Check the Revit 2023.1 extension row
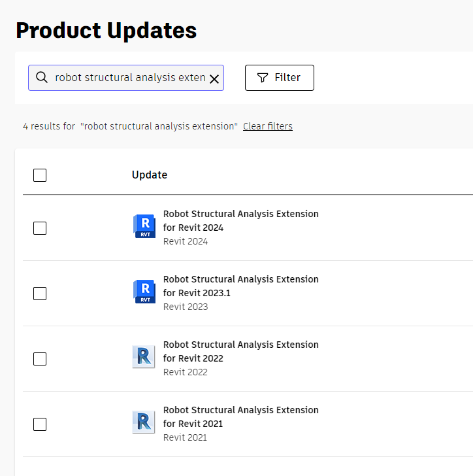This screenshot has height=476, width=473. pyautogui.click(x=40, y=294)
